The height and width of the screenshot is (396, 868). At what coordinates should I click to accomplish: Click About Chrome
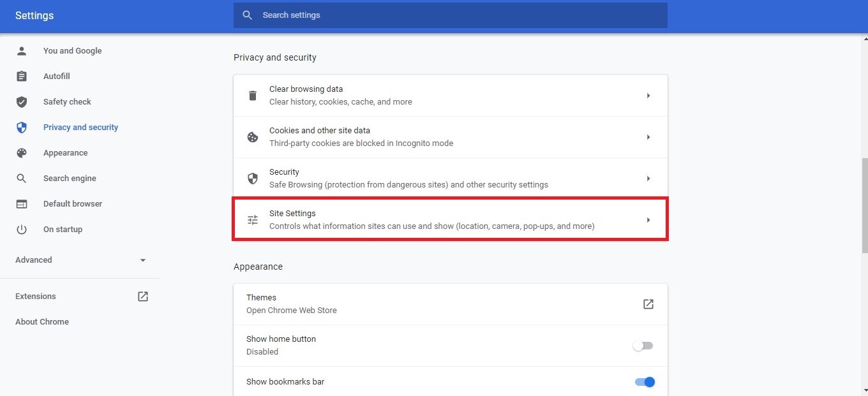(x=41, y=321)
